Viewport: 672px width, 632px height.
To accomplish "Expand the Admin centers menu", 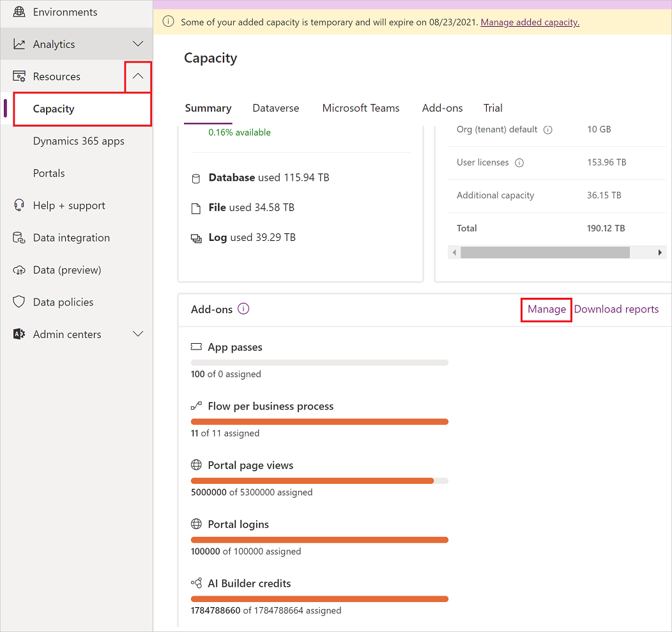I will point(137,334).
